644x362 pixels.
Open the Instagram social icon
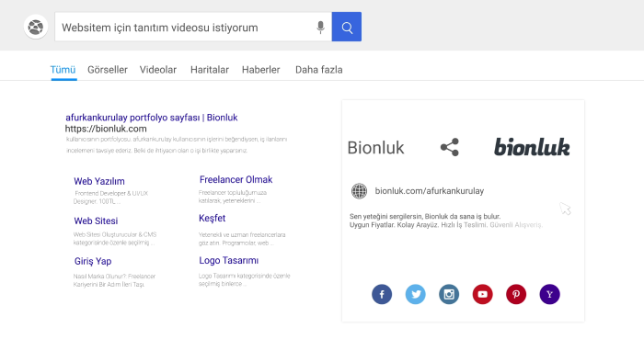click(449, 294)
